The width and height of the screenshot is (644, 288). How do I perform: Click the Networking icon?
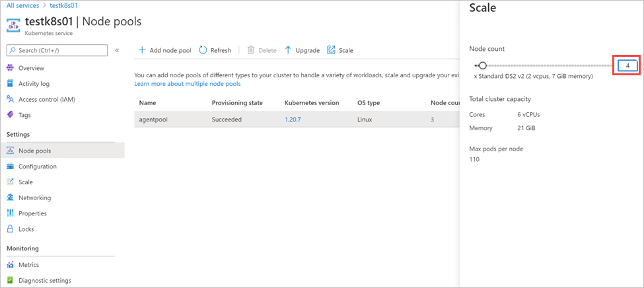point(10,198)
